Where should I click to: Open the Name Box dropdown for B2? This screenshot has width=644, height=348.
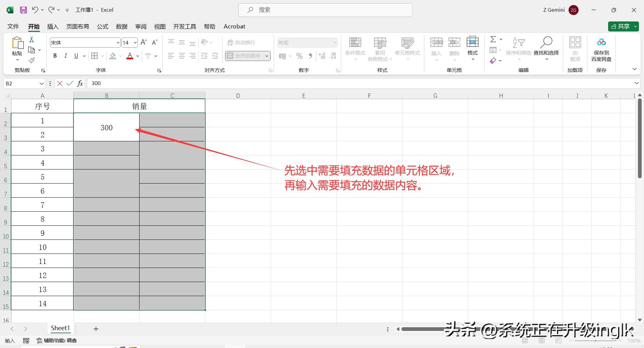[x=42, y=83]
